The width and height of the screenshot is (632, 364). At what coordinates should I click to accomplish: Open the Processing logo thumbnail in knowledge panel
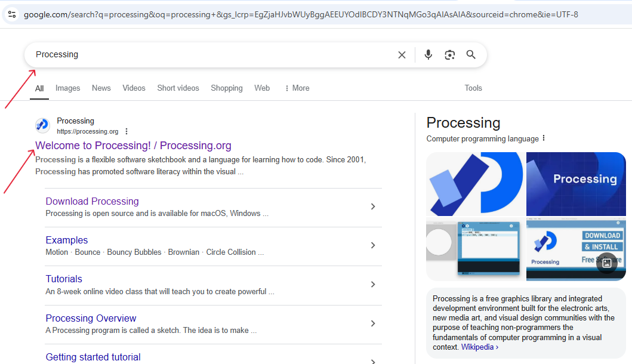click(x=476, y=184)
